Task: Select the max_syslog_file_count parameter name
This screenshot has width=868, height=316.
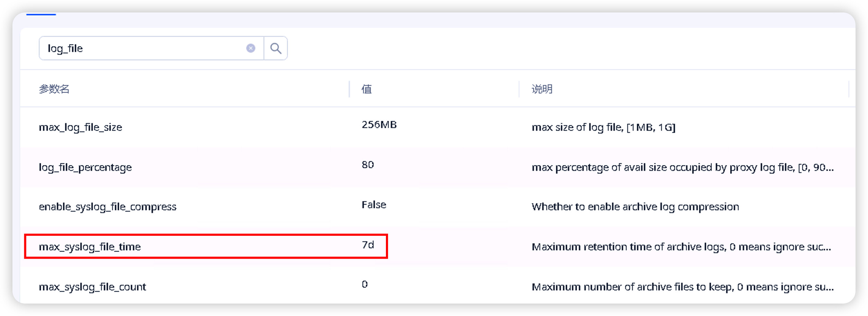Action: click(x=92, y=287)
